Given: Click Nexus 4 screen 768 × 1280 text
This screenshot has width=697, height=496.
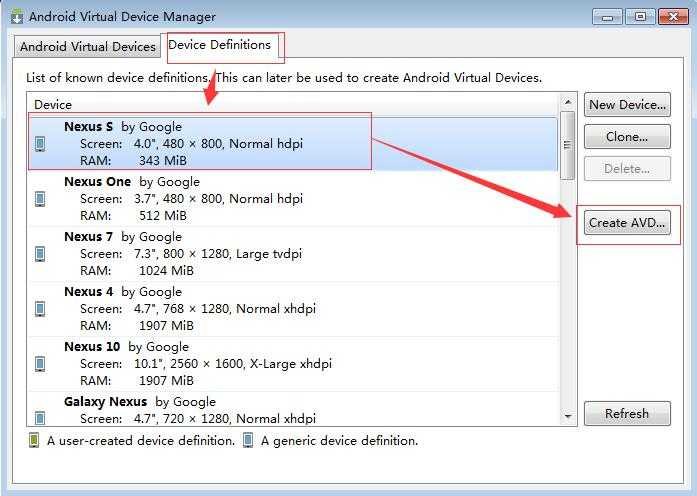Looking at the screenshot, I should point(197,309).
